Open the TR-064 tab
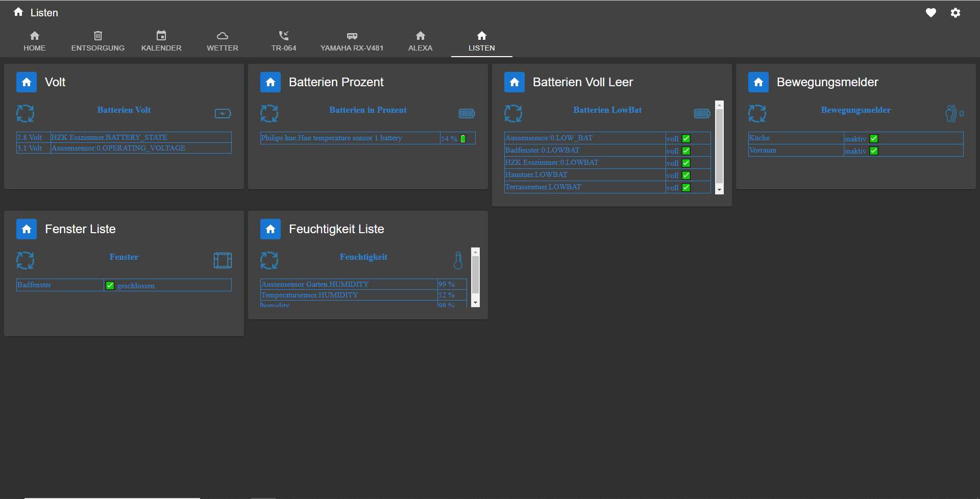The width and height of the screenshot is (980, 499). [x=284, y=41]
